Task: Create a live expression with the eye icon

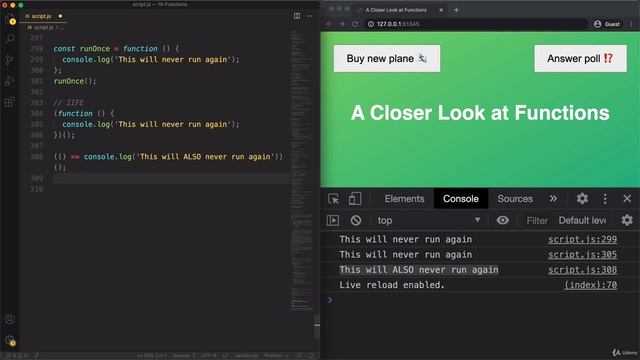Action: point(502,220)
